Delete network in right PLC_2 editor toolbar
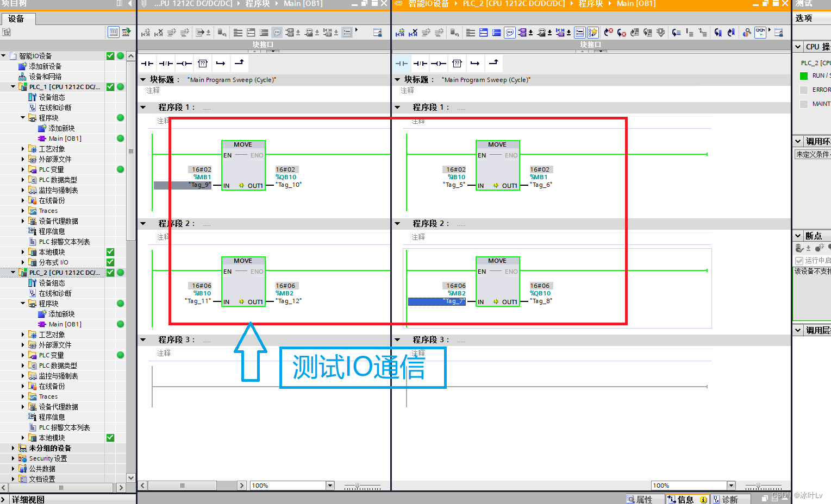 tap(413, 33)
